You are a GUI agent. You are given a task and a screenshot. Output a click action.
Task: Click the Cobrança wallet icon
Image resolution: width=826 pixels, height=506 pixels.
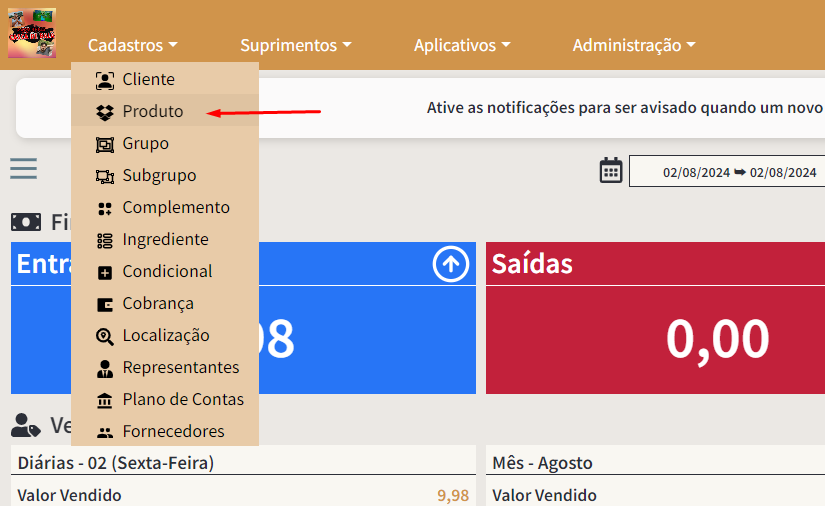tap(105, 304)
